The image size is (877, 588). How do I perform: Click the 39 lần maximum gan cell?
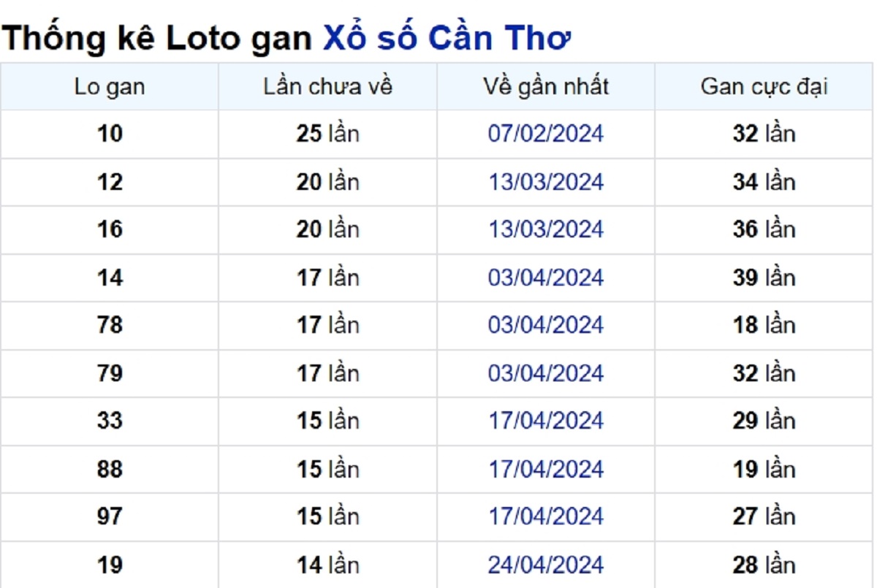click(x=764, y=278)
